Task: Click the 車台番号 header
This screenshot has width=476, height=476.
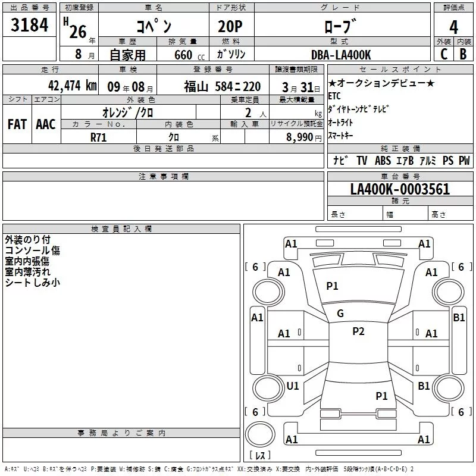Action: tap(400, 176)
